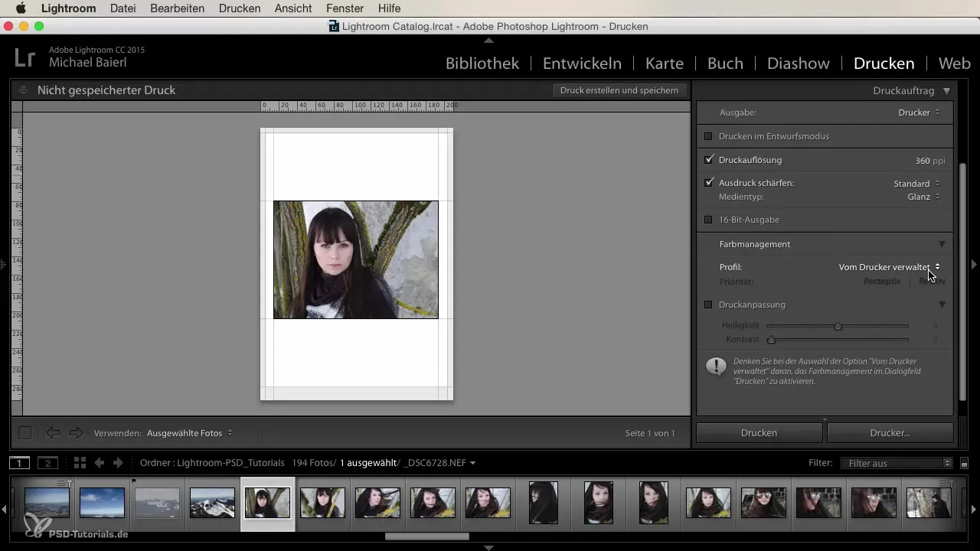Switch to the Entwickeln module
This screenshot has width=980, height=551.
pyautogui.click(x=582, y=64)
